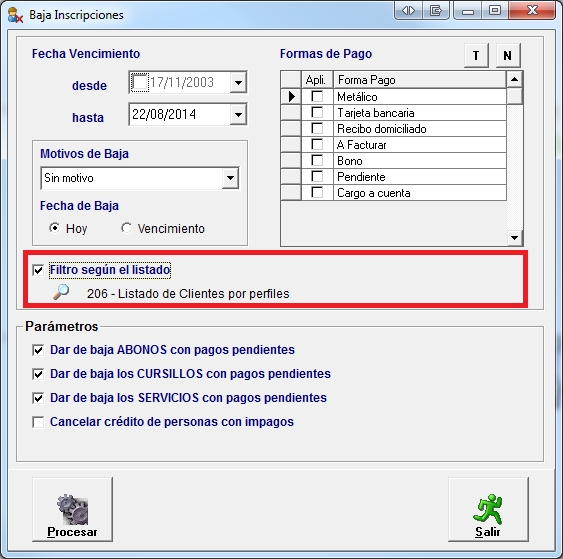Select the Recibo domiciliado row

point(393,129)
